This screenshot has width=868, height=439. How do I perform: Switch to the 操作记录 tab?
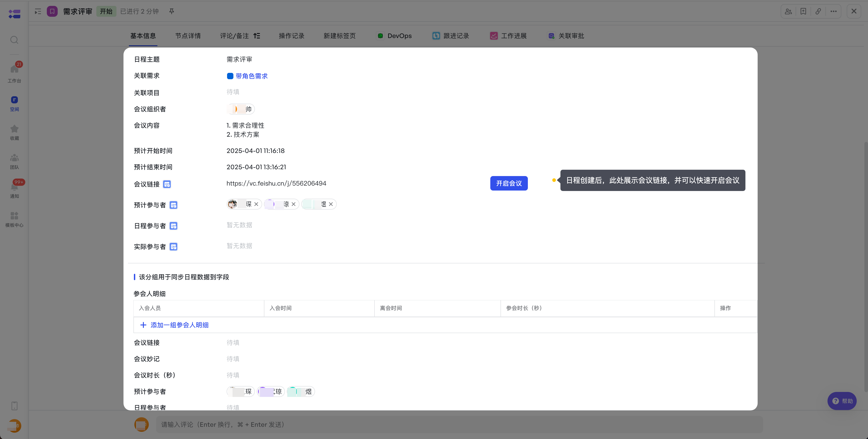coord(292,36)
